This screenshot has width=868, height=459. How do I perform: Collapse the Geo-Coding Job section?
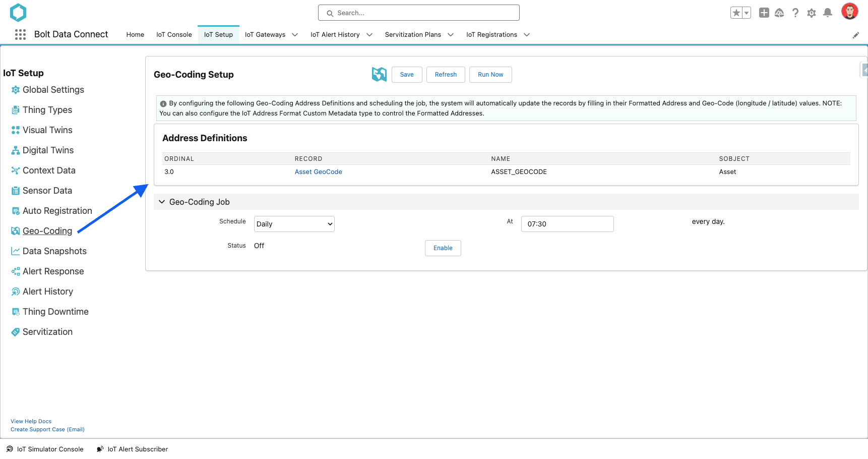(162, 202)
